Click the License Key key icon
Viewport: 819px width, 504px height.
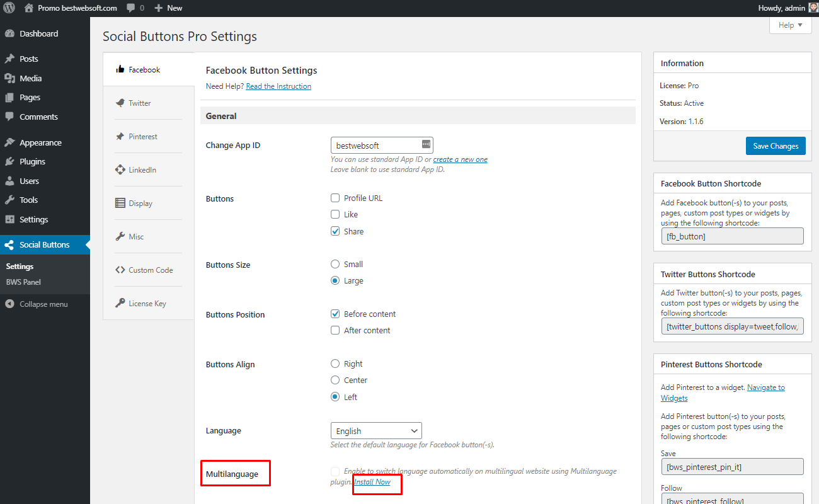pos(120,303)
